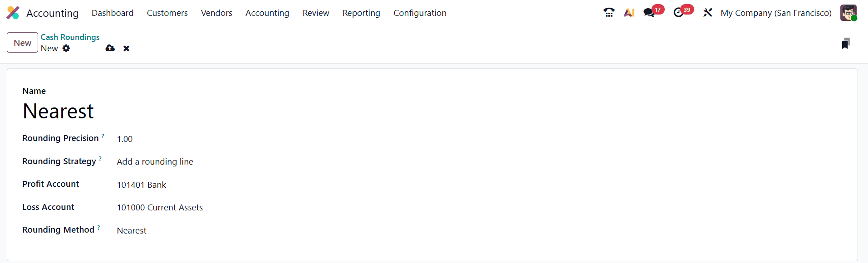
Task: Open the Profit Account selector
Action: pos(142,185)
